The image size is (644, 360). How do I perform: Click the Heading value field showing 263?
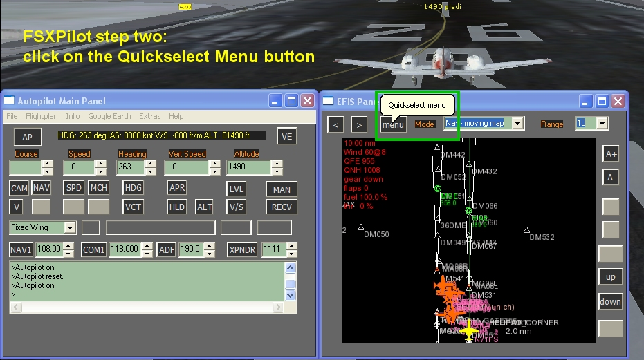131,167
